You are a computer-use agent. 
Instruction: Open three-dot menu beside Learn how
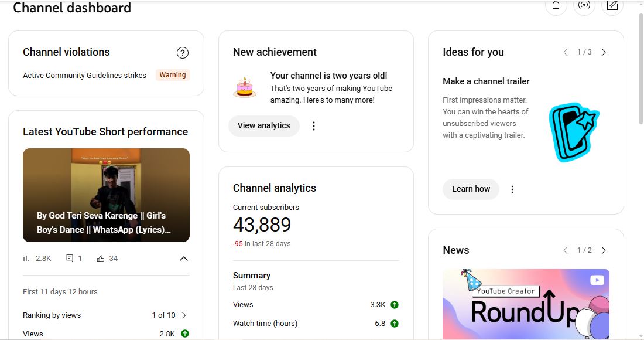click(x=512, y=189)
